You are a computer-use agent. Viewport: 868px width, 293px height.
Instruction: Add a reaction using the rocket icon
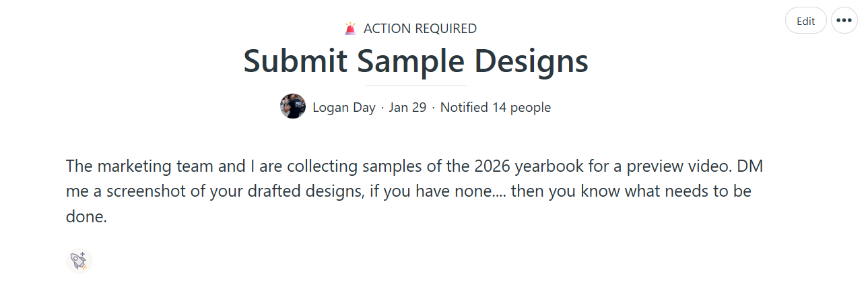pyautogui.click(x=79, y=261)
